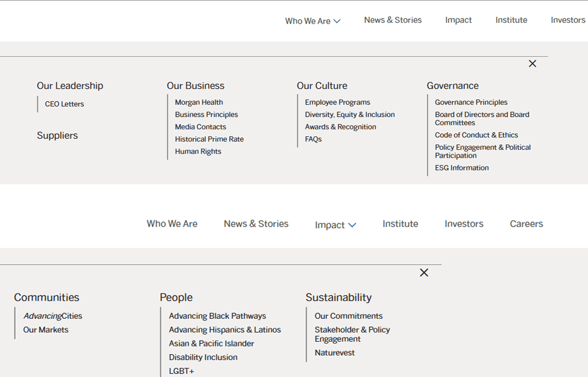Close the Impact dropdown panel
This screenshot has height=377, width=588.
(x=424, y=273)
